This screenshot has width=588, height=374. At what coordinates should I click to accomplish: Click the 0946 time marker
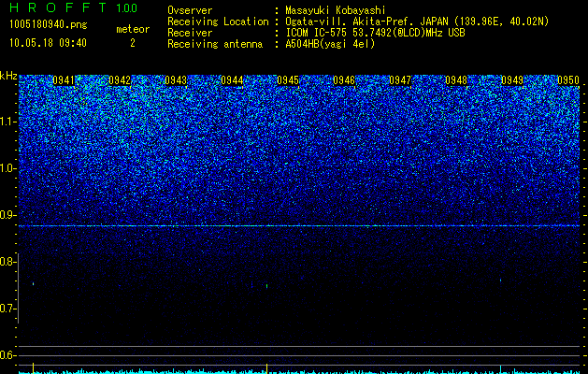pyautogui.click(x=344, y=80)
